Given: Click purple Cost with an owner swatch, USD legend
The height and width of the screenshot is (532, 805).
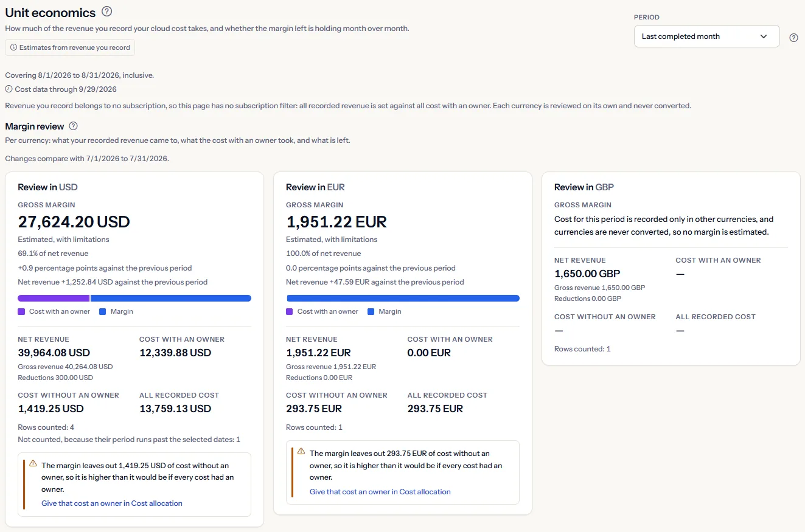Looking at the screenshot, I should point(21,312).
